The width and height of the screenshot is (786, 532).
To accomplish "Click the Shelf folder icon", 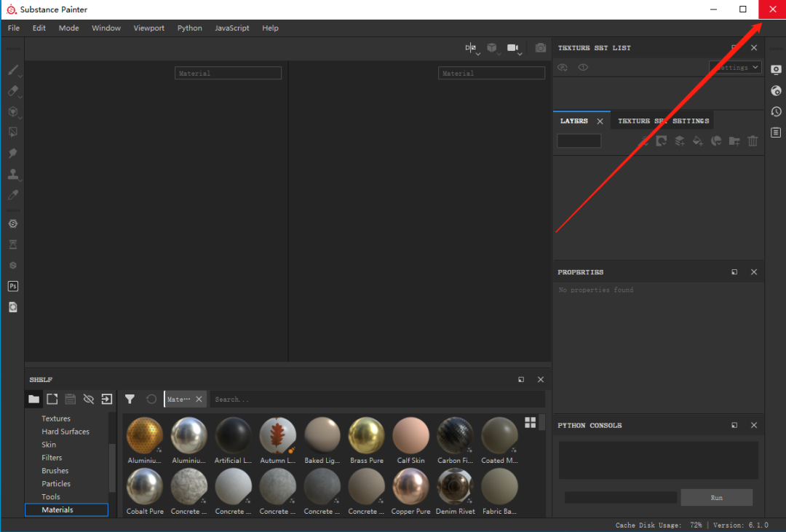I will (33, 399).
